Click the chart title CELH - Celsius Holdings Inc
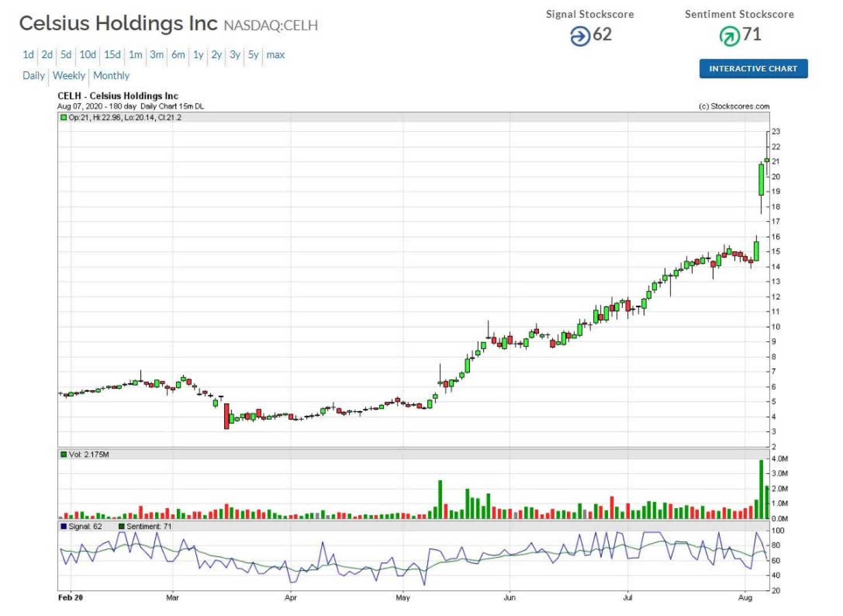843x616 pixels. click(x=117, y=96)
